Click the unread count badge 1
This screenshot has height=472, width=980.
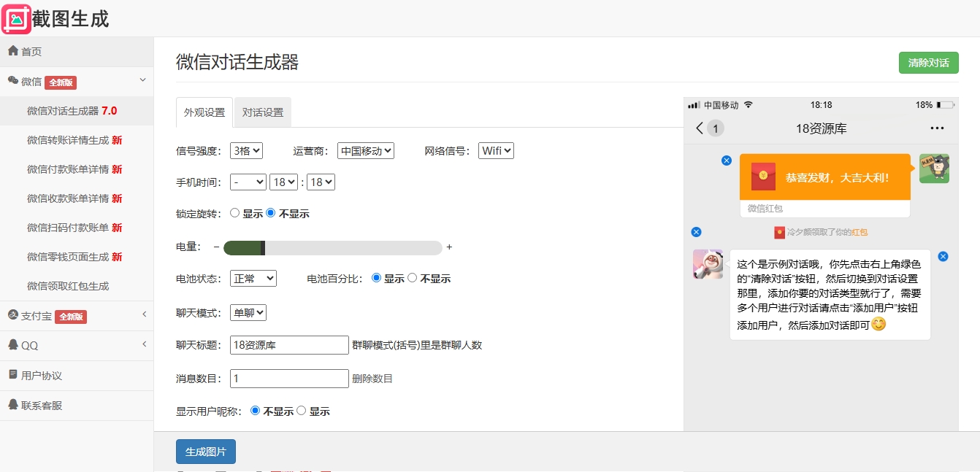tap(716, 128)
